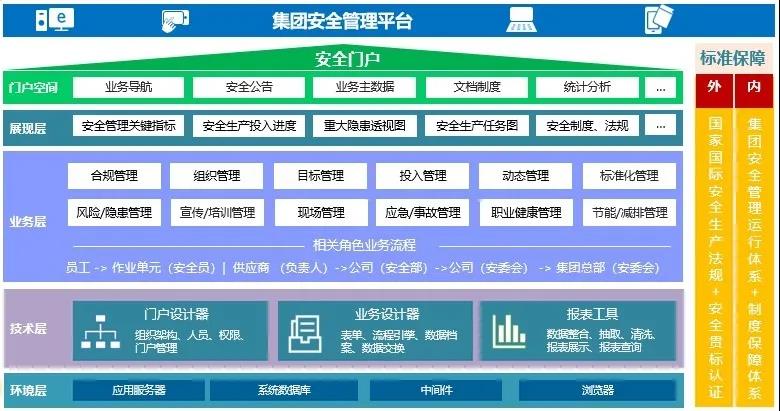Screen dimensions: 780x411
Task: Select the 中间件 block
Action: pyautogui.click(x=436, y=390)
